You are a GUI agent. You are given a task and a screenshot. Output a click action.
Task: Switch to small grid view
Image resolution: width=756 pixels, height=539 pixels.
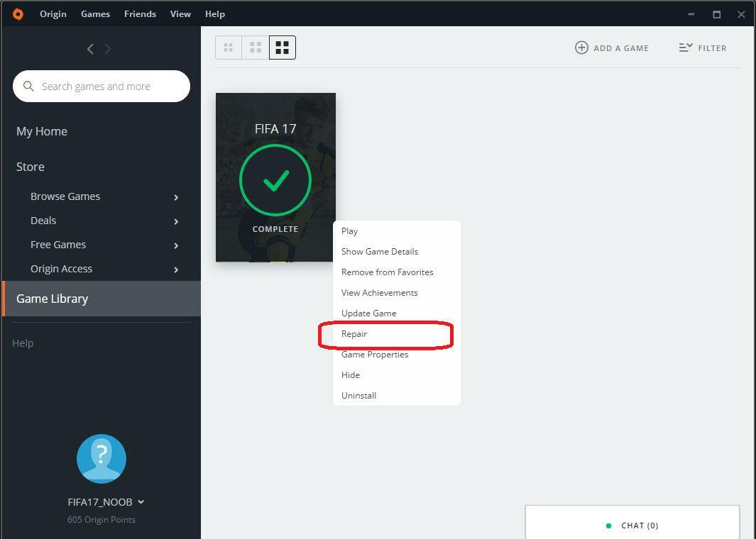[229, 47]
